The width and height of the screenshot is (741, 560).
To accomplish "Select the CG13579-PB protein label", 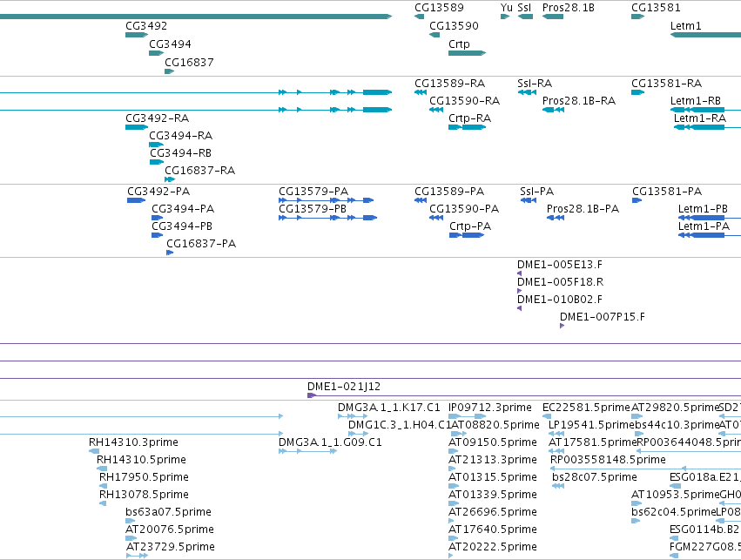I will point(313,209).
